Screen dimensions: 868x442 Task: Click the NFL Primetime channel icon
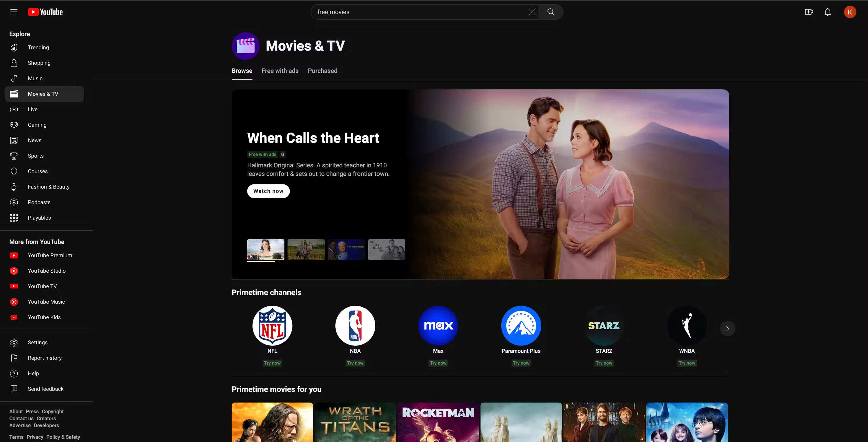click(x=272, y=326)
